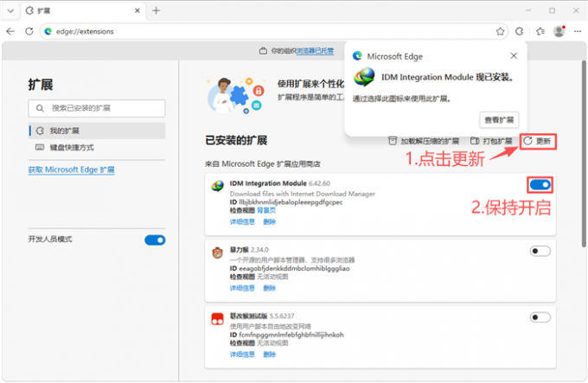
Task: Enable the 暴力猴 extension toggle
Action: point(540,251)
